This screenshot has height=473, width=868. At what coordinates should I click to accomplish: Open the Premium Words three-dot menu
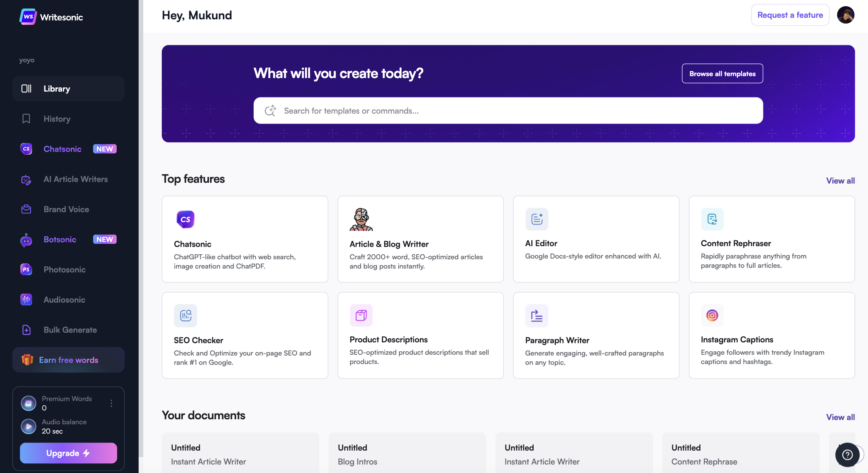point(112,403)
